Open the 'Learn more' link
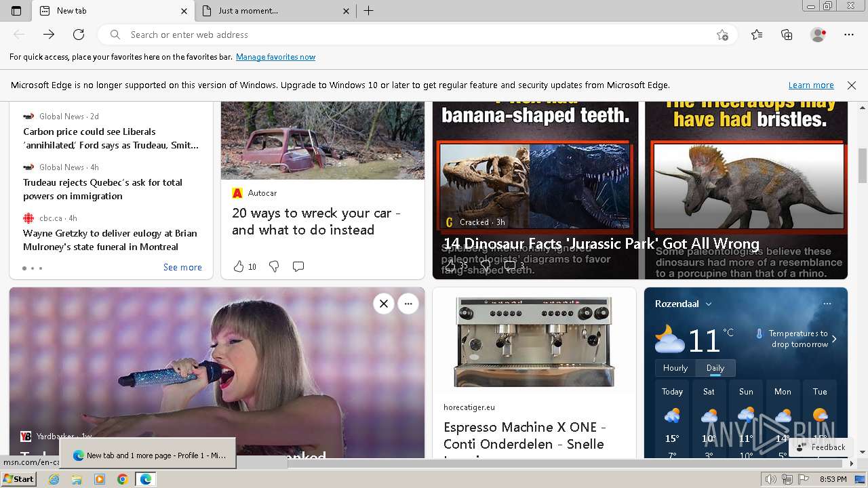The height and width of the screenshot is (488, 868). pyautogui.click(x=811, y=85)
